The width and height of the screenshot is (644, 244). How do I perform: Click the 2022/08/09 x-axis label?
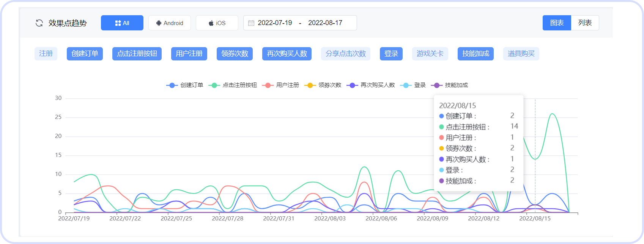(x=433, y=219)
